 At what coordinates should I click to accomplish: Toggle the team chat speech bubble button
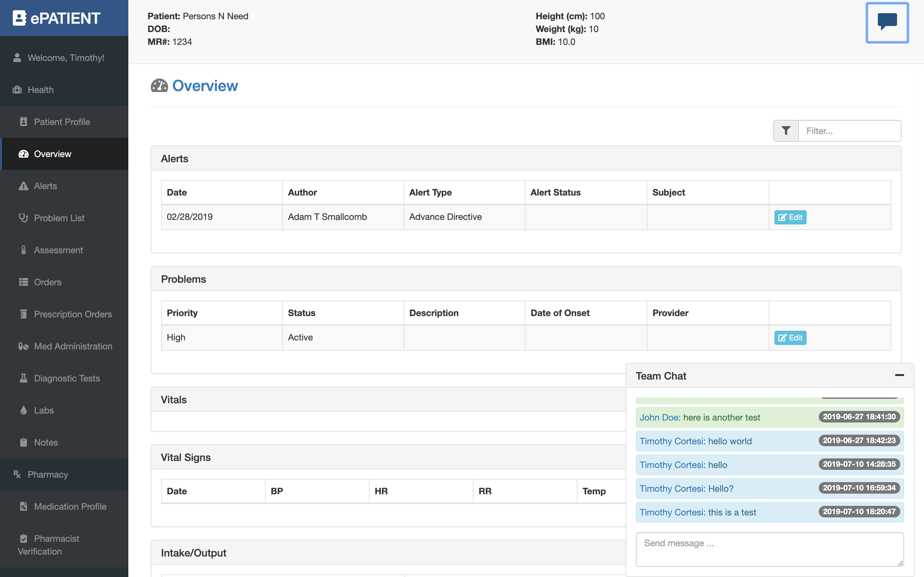click(886, 22)
